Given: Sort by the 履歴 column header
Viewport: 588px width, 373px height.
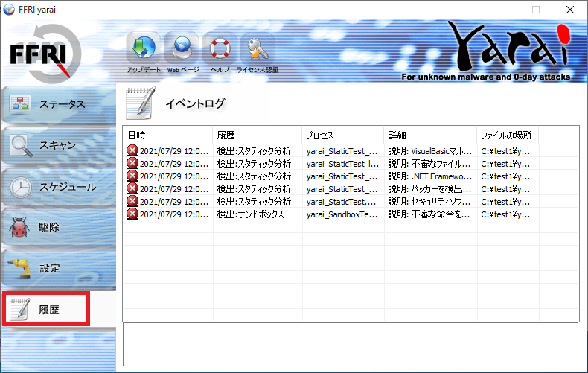Looking at the screenshot, I should [x=258, y=135].
